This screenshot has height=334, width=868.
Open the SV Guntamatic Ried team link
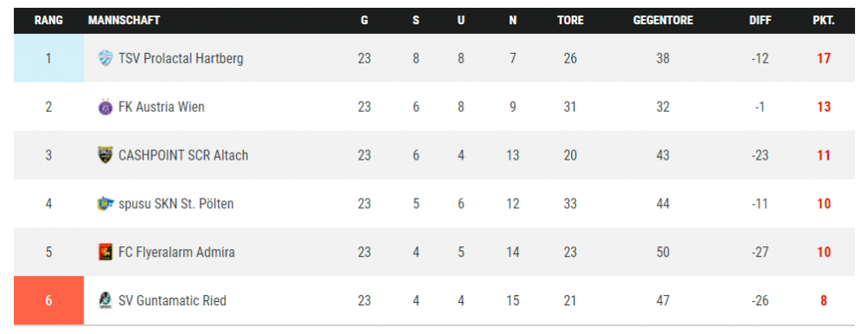click(x=172, y=301)
